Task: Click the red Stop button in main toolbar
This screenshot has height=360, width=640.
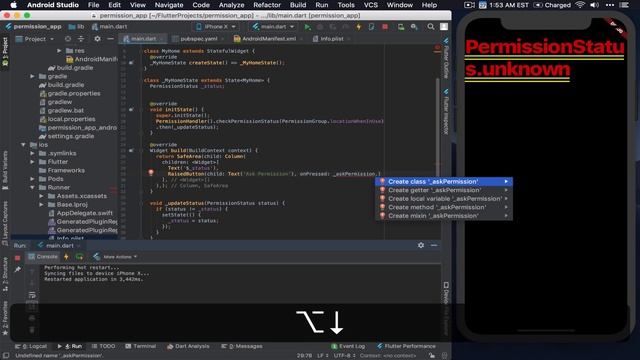Action: click(385, 27)
